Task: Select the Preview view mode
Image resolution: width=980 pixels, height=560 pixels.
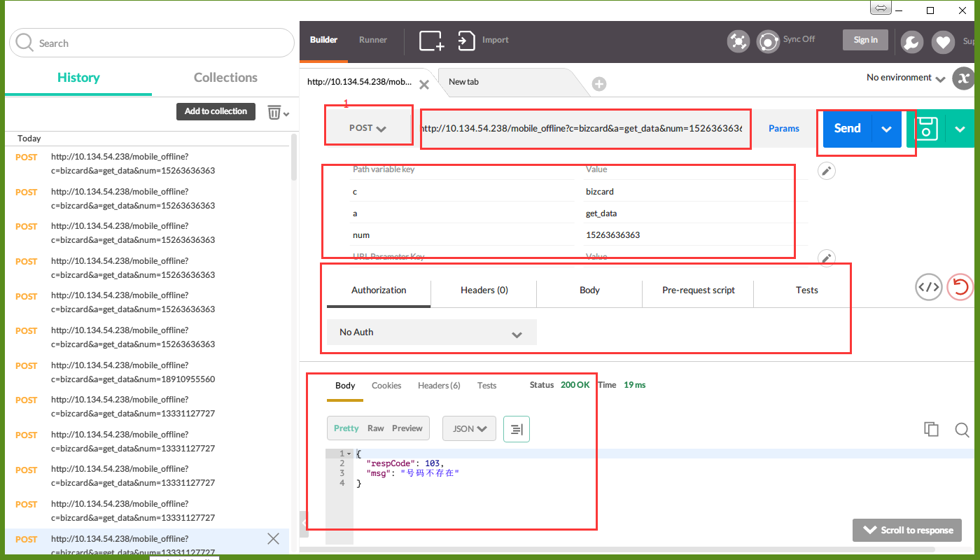Action: click(x=407, y=428)
